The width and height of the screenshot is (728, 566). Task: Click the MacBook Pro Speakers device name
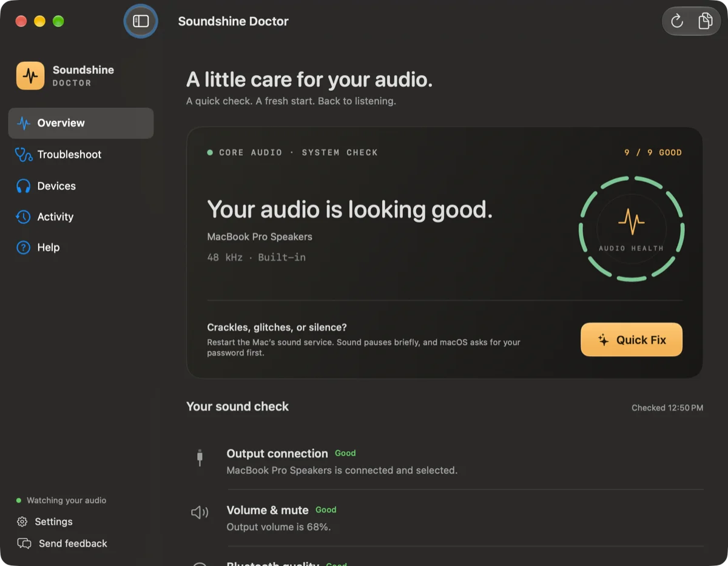[x=260, y=237]
